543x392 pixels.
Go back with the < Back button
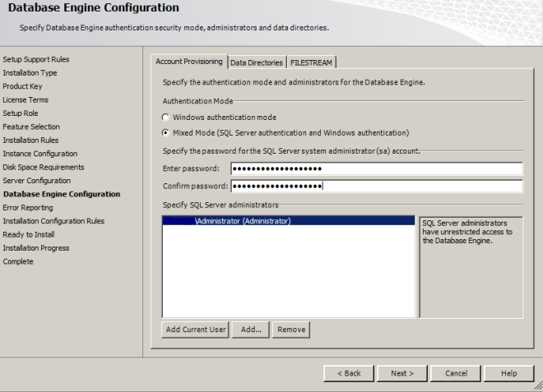349,373
